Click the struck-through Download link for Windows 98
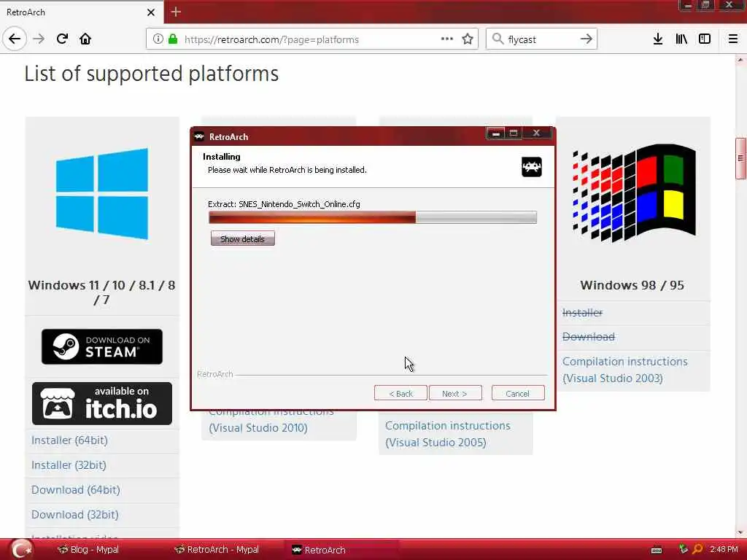Viewport: 747px width, 560px height. click(x=589, y=337)
